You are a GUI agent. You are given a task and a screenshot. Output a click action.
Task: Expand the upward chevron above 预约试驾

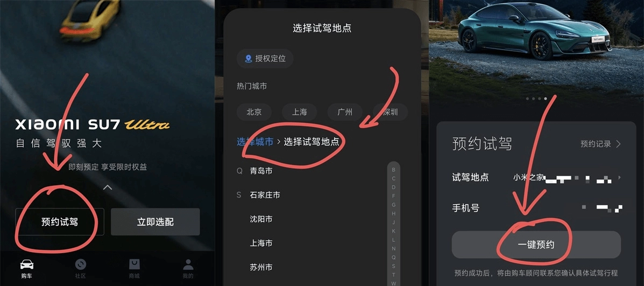108,187
